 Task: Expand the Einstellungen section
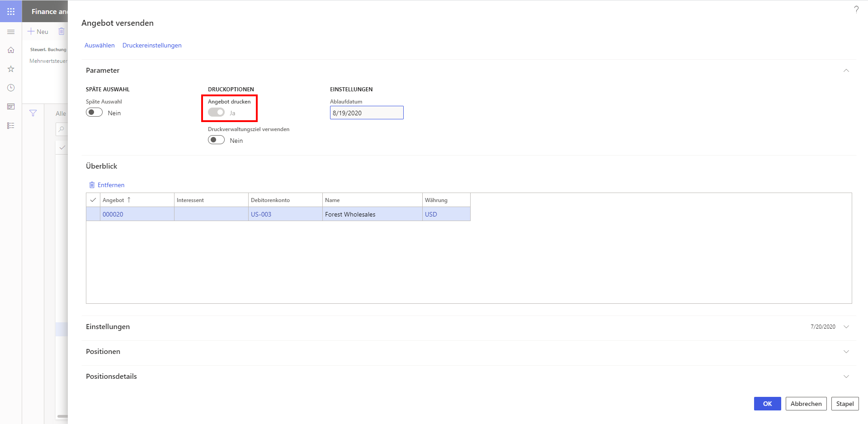846,327
